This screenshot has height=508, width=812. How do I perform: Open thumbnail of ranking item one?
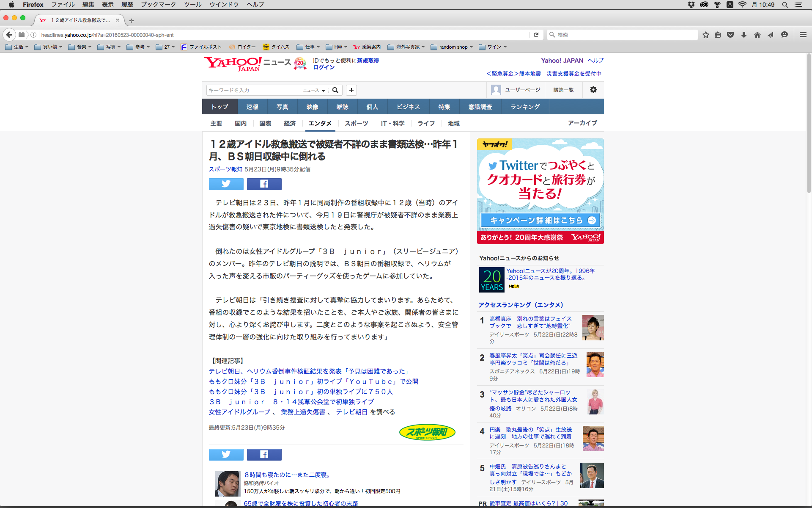coord(593,328)
